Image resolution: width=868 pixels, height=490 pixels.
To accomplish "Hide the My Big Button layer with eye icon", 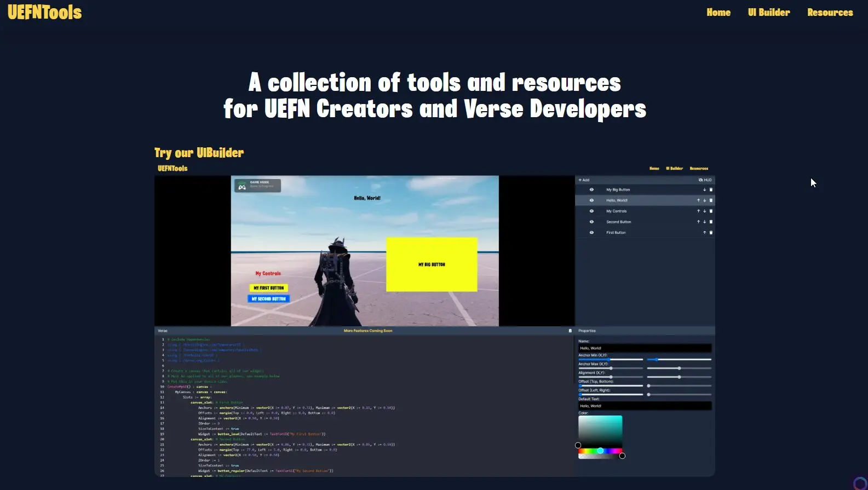I will click(x=591, y=190).
